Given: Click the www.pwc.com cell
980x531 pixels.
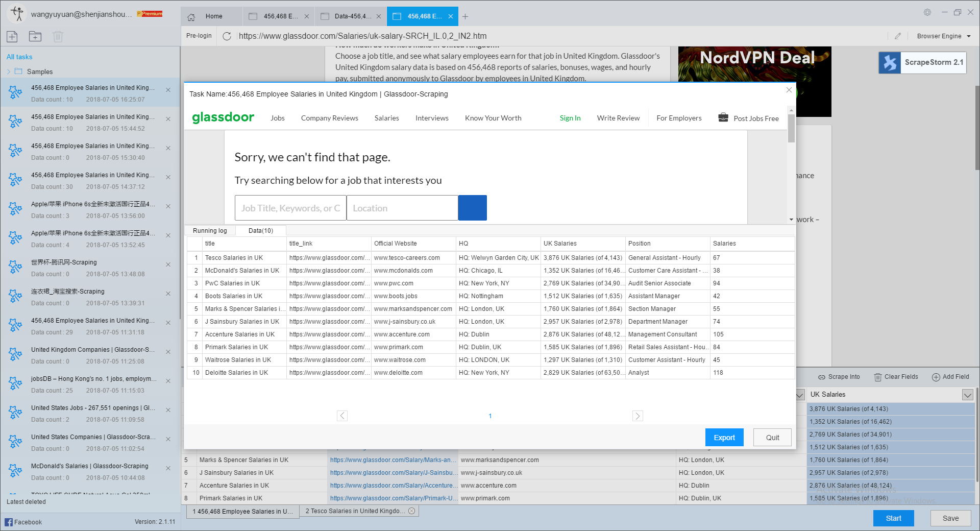Looking at the screenshot, I should click(x=413, y=283).
